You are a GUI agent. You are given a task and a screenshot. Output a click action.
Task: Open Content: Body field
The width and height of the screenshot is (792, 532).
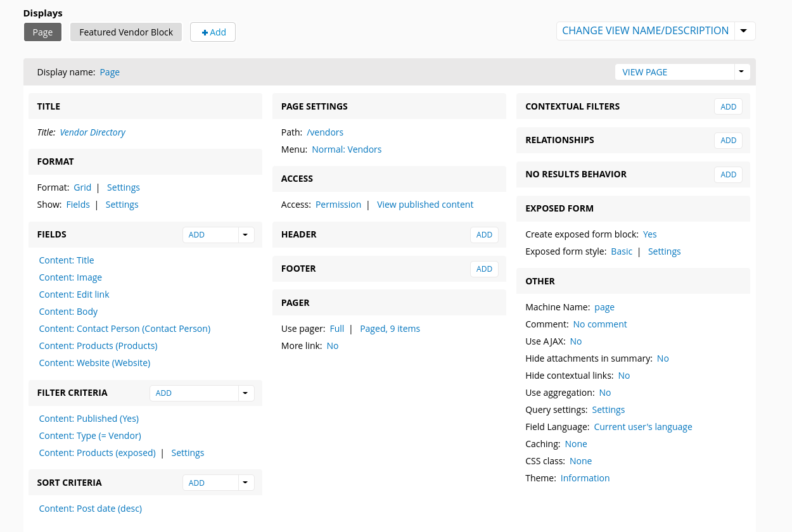pos(68,312)
